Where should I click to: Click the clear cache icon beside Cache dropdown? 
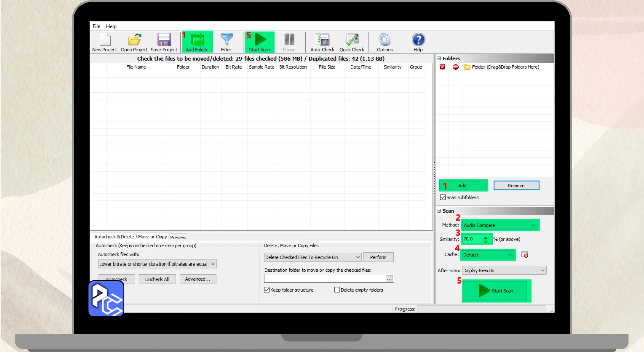[x=525, y=255]
